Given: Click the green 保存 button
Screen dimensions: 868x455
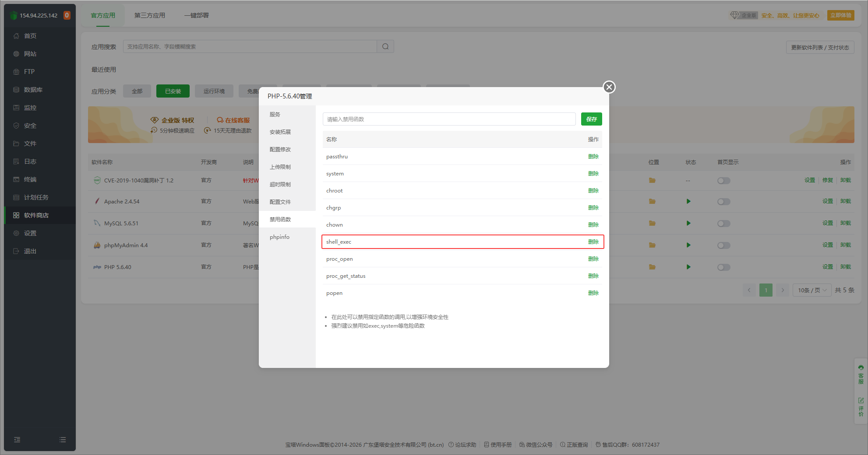Looking at the screenshot, I should pos(591,119).
